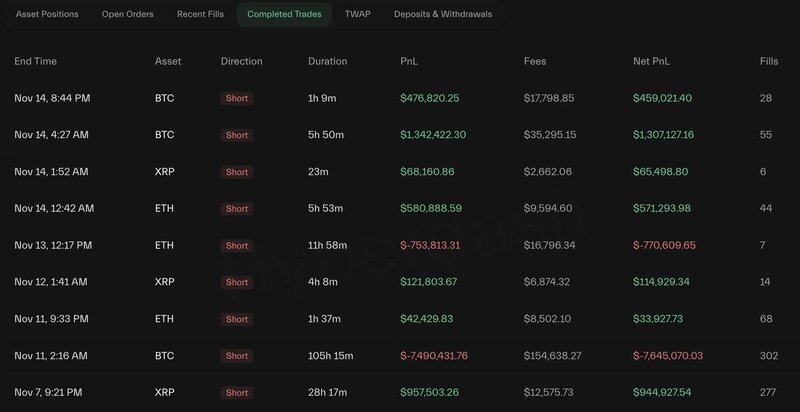The height and width of the screenshot is (412, 800).
Task: Select the BTC asset in Nov 14, 4:27 AM row
Action: pos(164,135)
